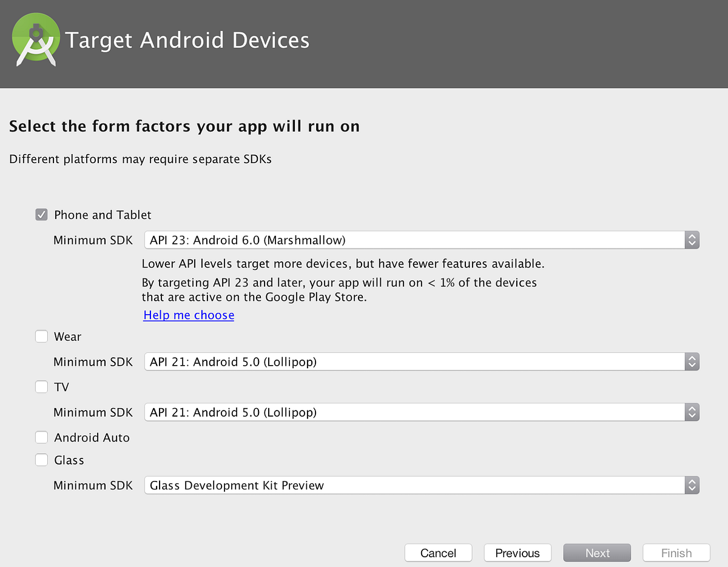The width and height of the screenshot is (728, 567).
Task: Click the 'By targeting API 23 and later' text
Action: point(339,290)
